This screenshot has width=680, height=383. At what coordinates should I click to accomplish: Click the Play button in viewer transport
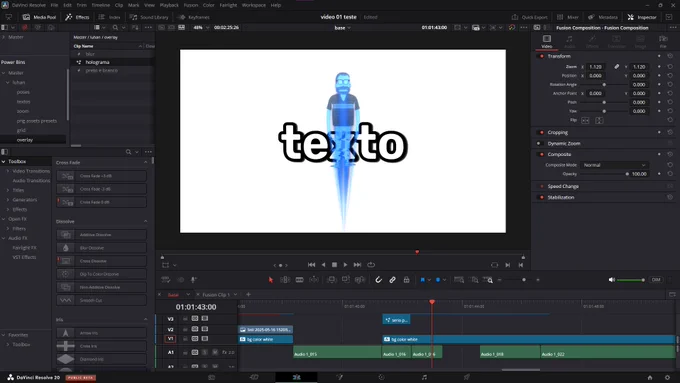pos(345,265)
